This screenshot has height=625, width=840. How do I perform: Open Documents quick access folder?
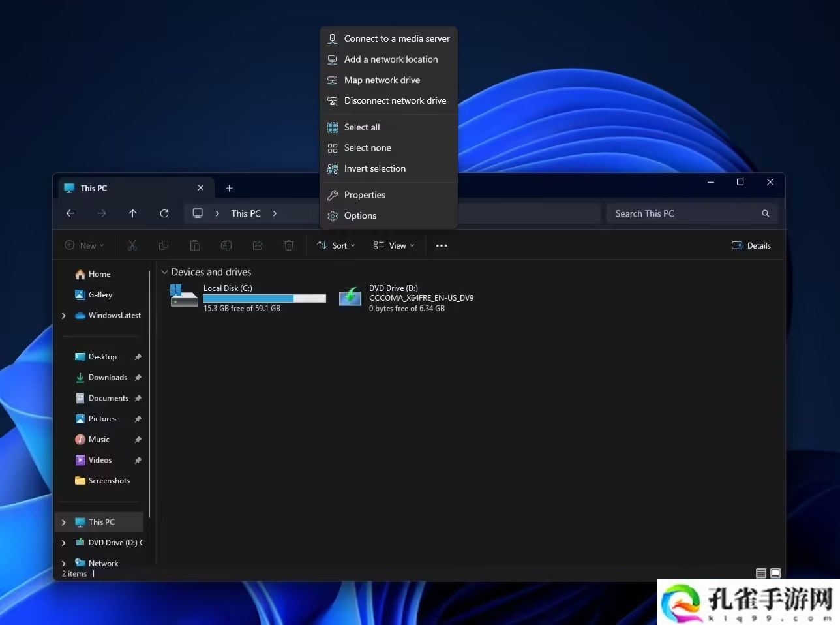(102, 398)
